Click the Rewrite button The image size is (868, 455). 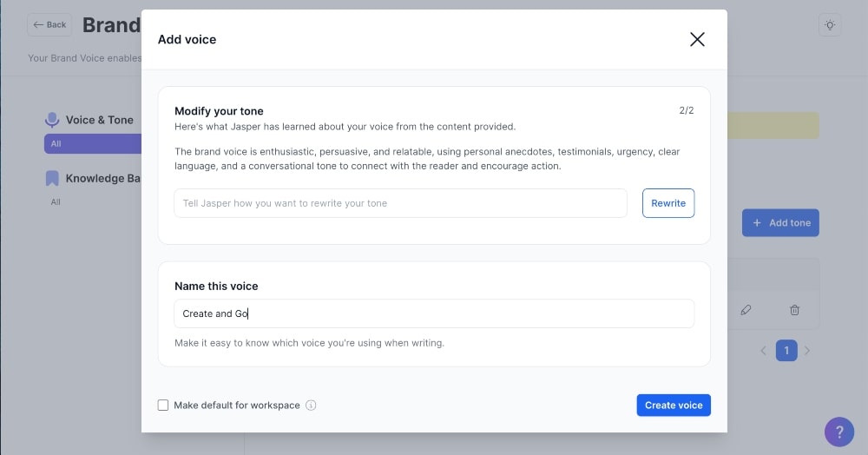[668, 203]
